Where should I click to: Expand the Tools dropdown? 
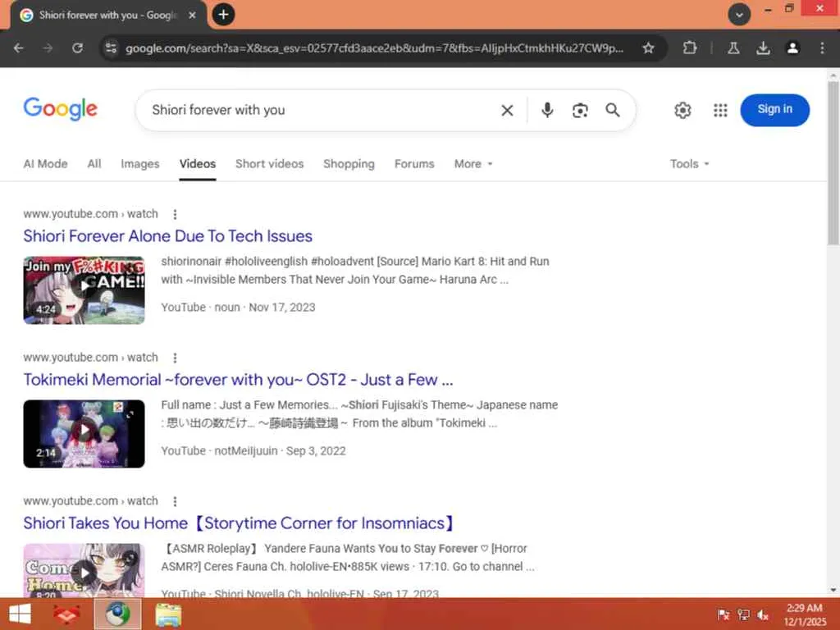(x=689, y=164)
